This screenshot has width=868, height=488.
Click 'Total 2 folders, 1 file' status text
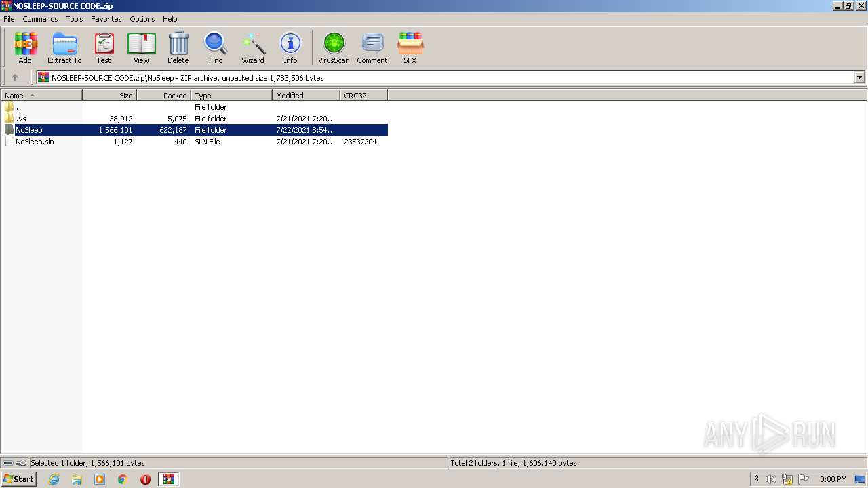coord(514,463)
